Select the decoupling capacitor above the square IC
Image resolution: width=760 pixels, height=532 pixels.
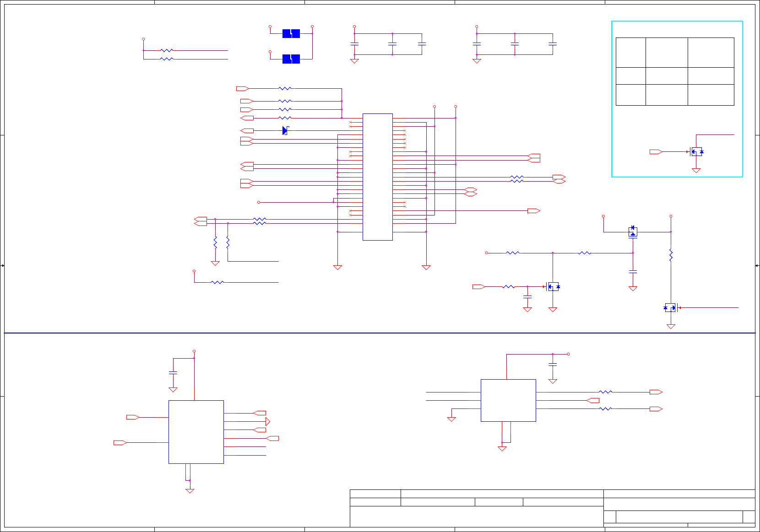(x=173, y=373)
